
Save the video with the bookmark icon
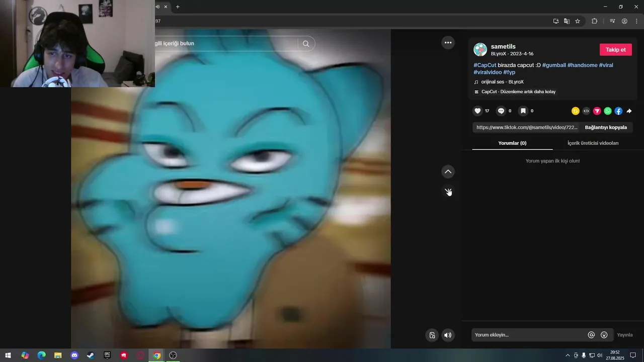[523, 111]
